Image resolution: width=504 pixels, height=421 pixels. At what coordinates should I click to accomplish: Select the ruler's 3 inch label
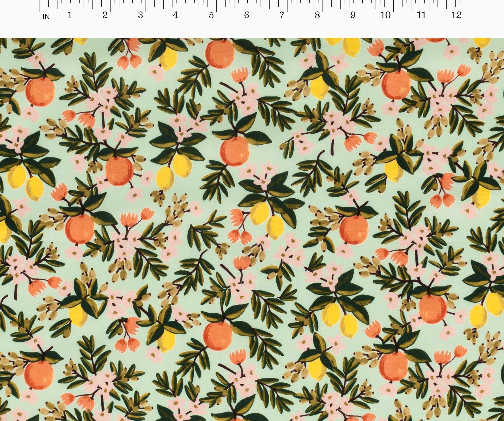point(140,15)
